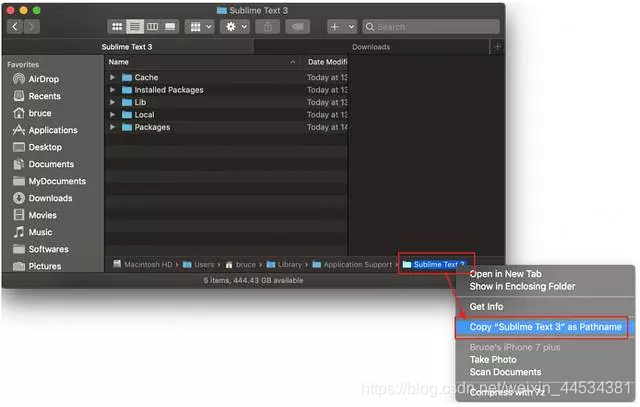Switch to list view
Viewport: 640px width, 407px height.
pos(135,27)
